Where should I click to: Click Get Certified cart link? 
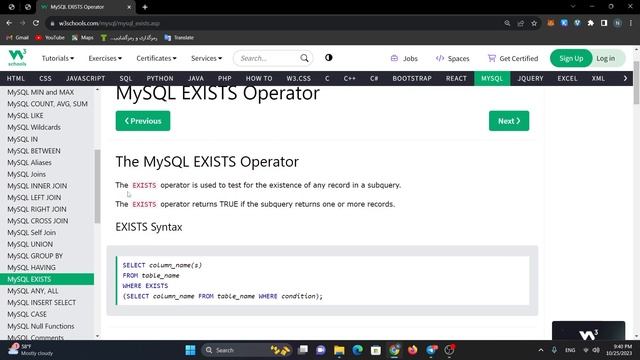pos(513,58)
